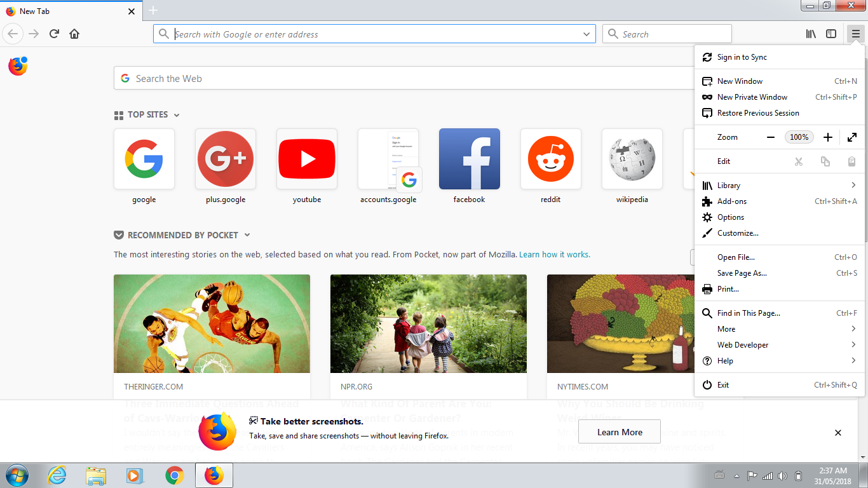
Task: Open Windows Explorer from the taskbar
Action: [x=96, y=475]
